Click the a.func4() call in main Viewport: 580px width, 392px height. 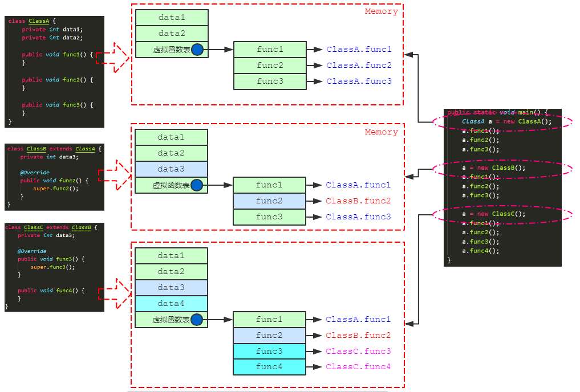click(480, 251)
